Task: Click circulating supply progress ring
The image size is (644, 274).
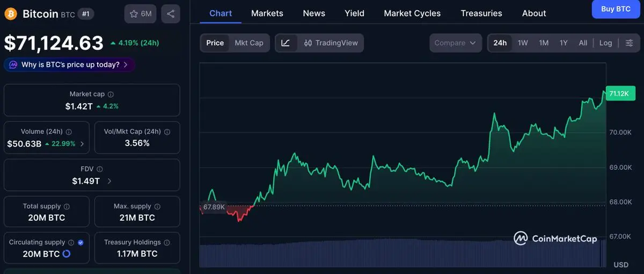Action: tap(67, 254)
